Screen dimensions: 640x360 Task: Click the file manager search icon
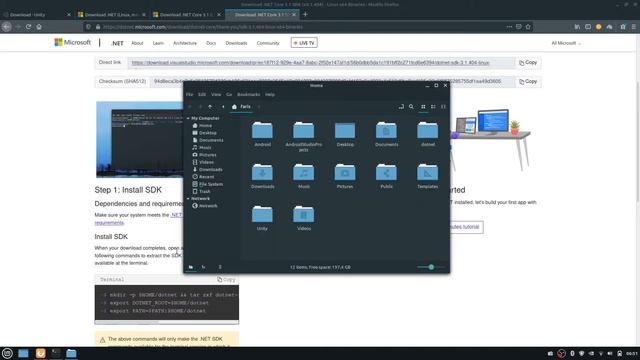pos(411,107)
